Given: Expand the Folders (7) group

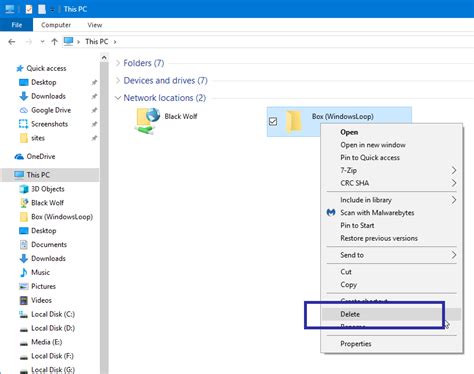Looking at the screenshot, I should (x=118, y=63).
